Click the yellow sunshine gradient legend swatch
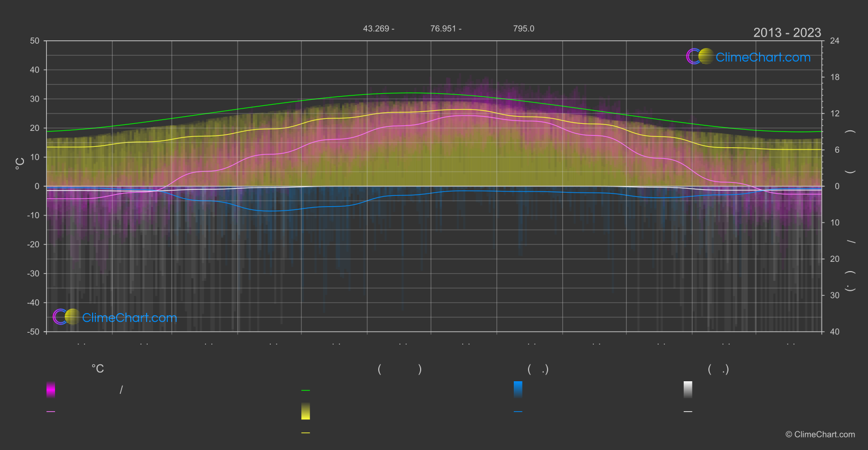Image resolution: width=868 pixels, height=450 pixels. click(306, 411)
